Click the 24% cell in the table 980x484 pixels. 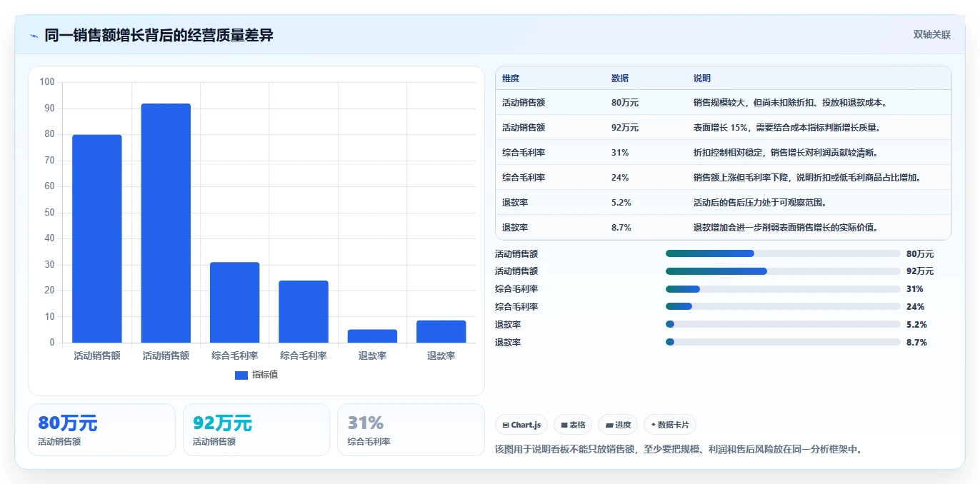[620, 178]
